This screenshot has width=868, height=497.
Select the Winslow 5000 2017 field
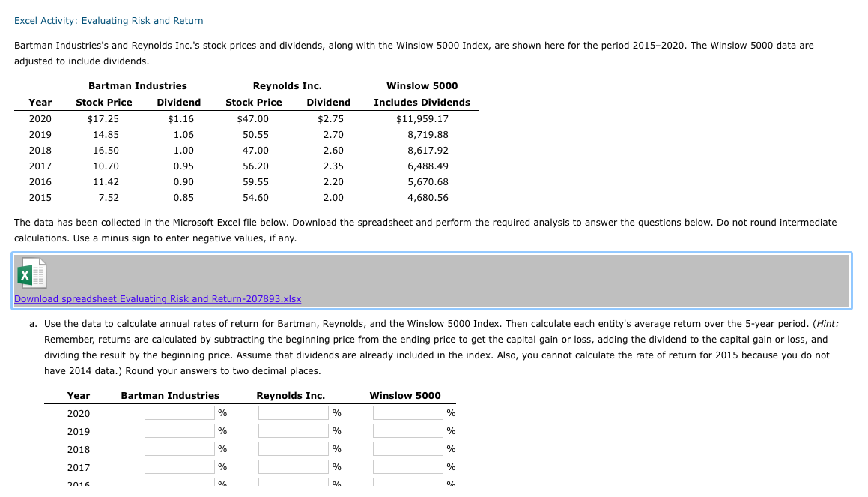click(x=407, y=466)
